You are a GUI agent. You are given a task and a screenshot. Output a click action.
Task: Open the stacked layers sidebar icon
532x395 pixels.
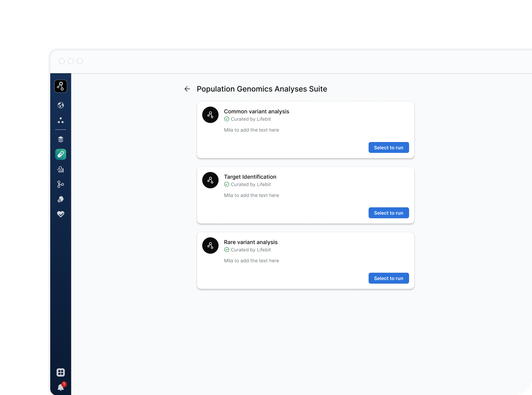61,139
